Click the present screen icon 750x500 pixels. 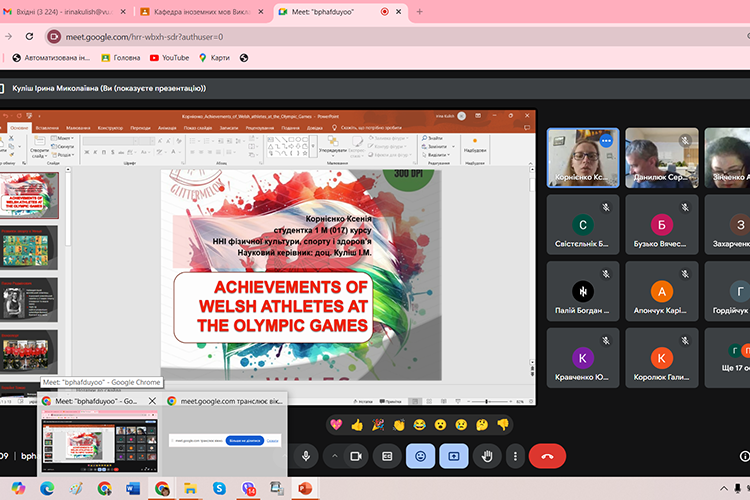click(454, 455)
